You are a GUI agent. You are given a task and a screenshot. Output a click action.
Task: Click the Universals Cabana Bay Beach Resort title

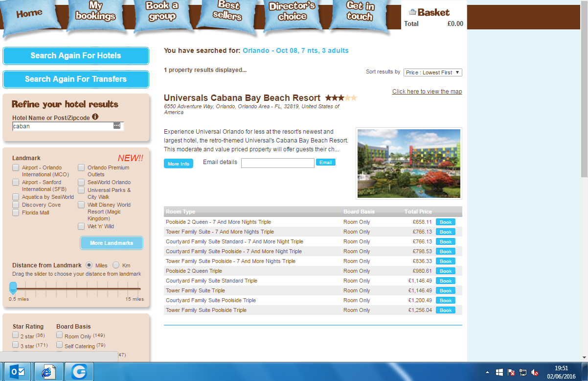[242, 98]
